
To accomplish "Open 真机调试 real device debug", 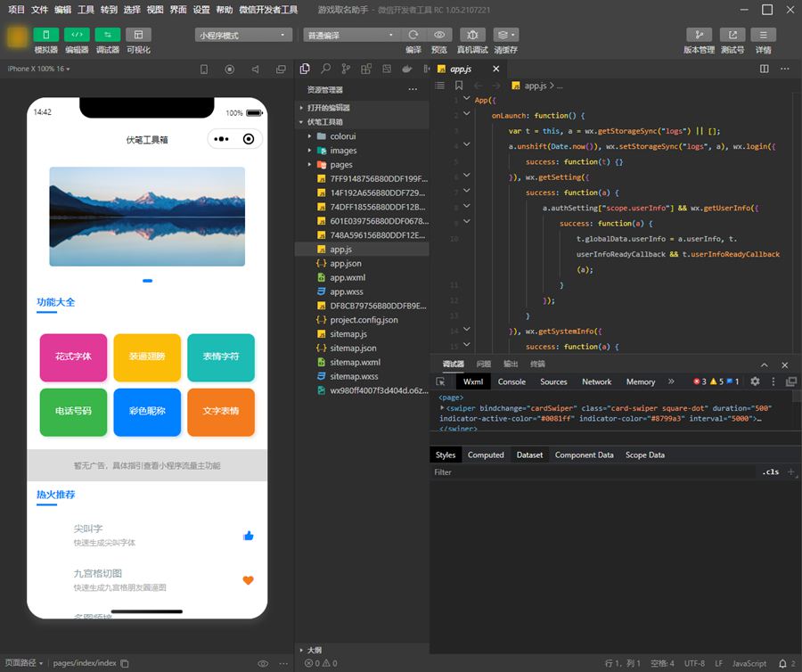I will 472,35.
